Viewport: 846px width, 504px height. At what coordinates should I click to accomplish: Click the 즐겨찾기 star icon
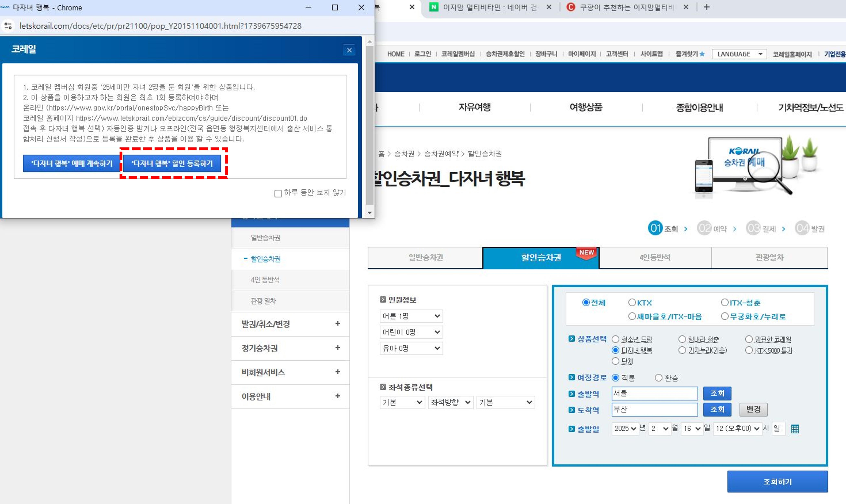click(702, 54)
